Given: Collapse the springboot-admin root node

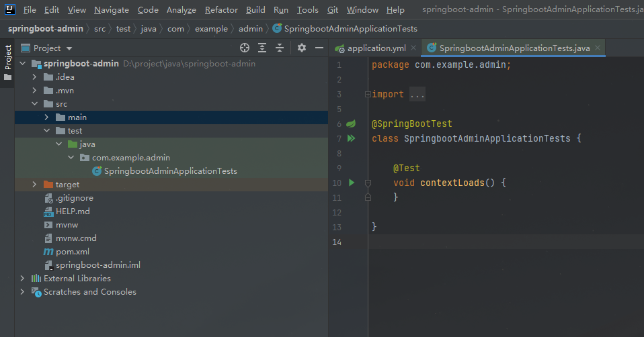Looking at the screenshot, I should 23,64.
